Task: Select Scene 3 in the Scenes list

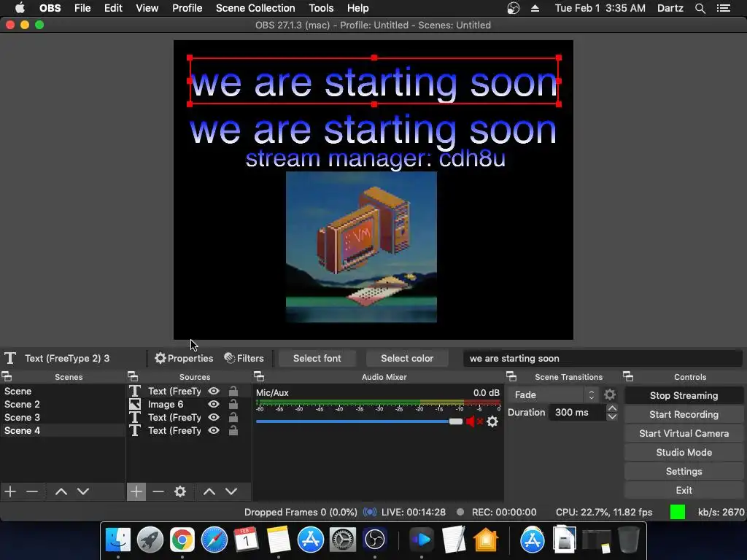Action: click(63, 417)
